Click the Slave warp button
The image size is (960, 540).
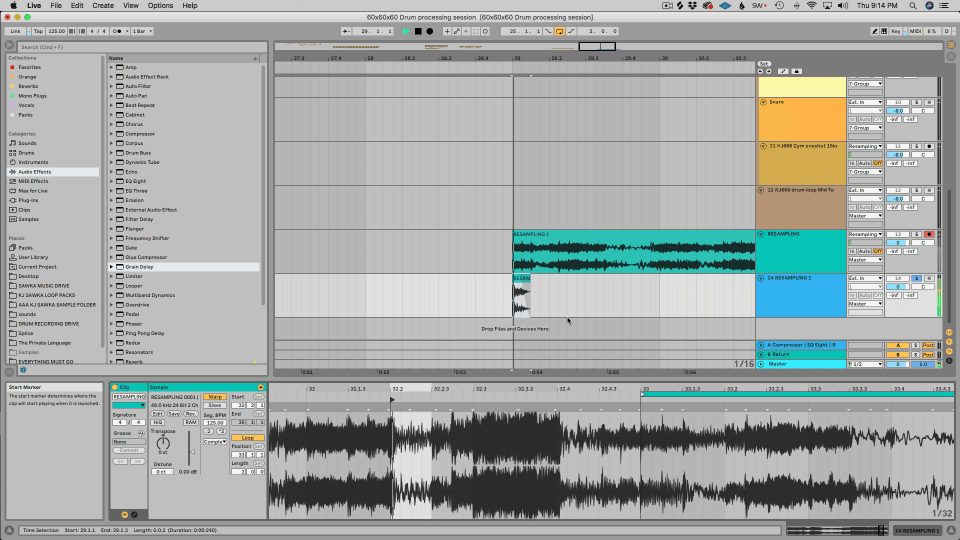click(x=214, y=405)
